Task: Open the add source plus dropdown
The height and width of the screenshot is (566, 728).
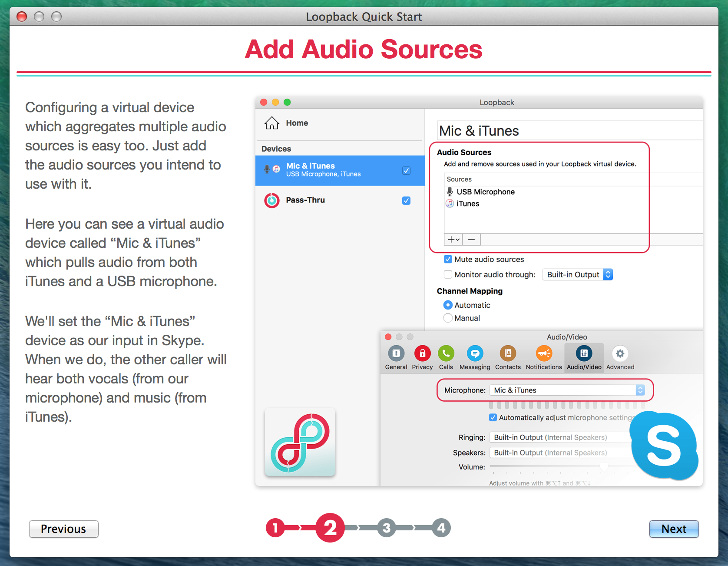Action: click(453, 240)
